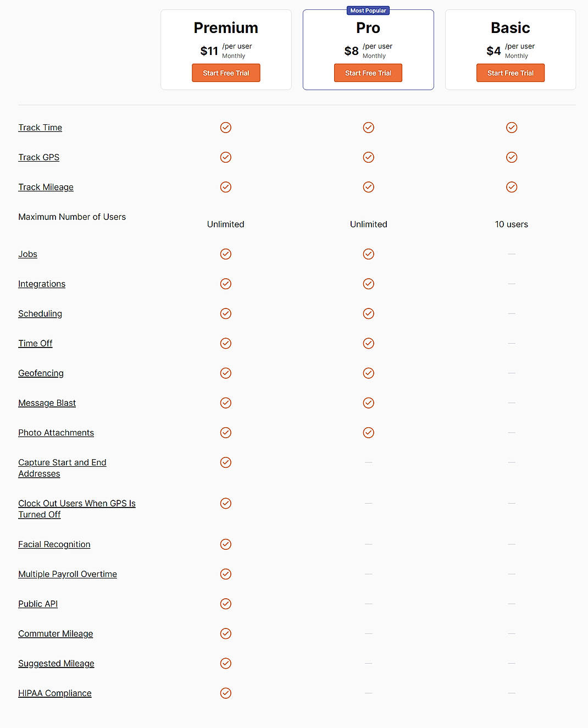Click the Pro checkmark for Photo Attachments
Image resolution: width=588 pixels, height=728 pixels.
368,433
